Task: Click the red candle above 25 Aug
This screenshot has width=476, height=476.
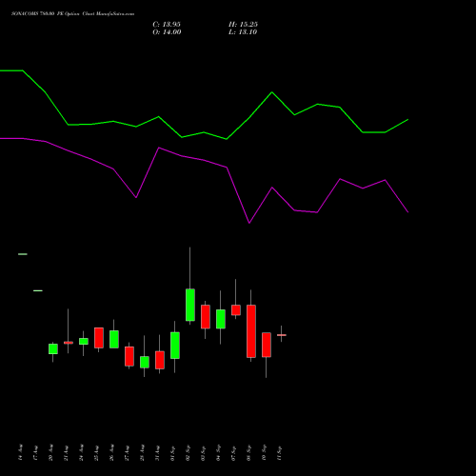Action: (x=99, y=338)
